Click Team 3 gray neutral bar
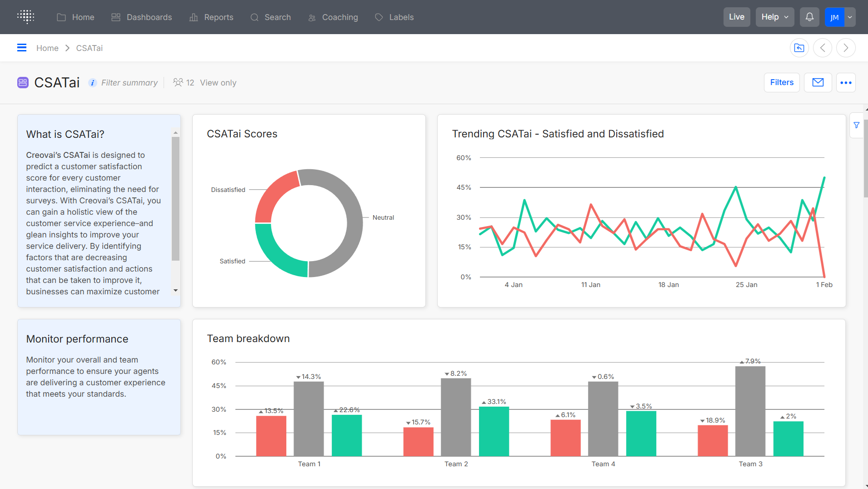The height and width of the screenshot is (489, 868). pyautogui.click(x=750, y=411)
